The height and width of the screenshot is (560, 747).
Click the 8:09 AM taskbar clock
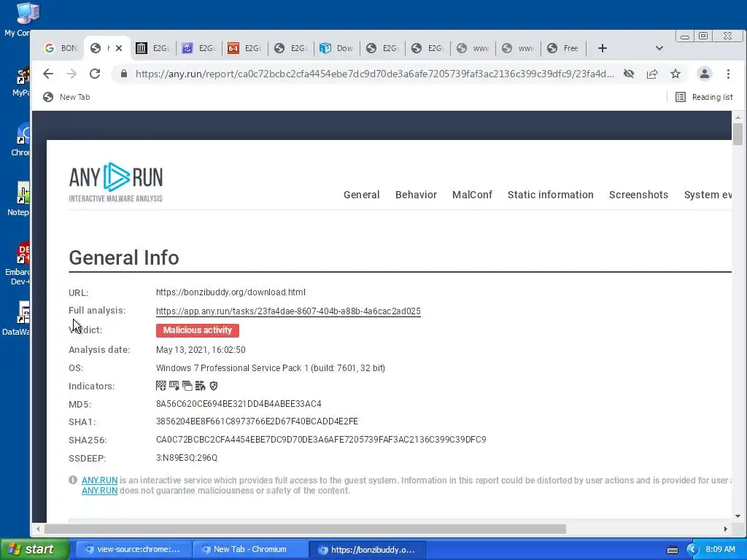[720, 550]
